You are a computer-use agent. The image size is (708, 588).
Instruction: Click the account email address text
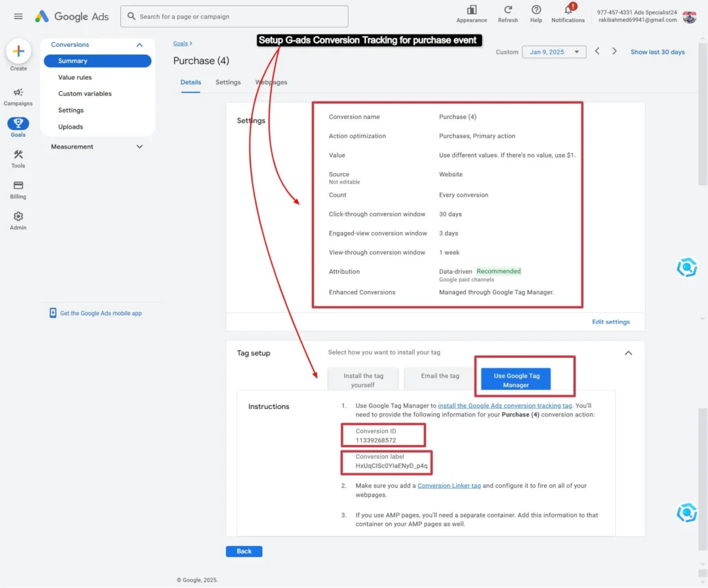click(x=637, y=20)
